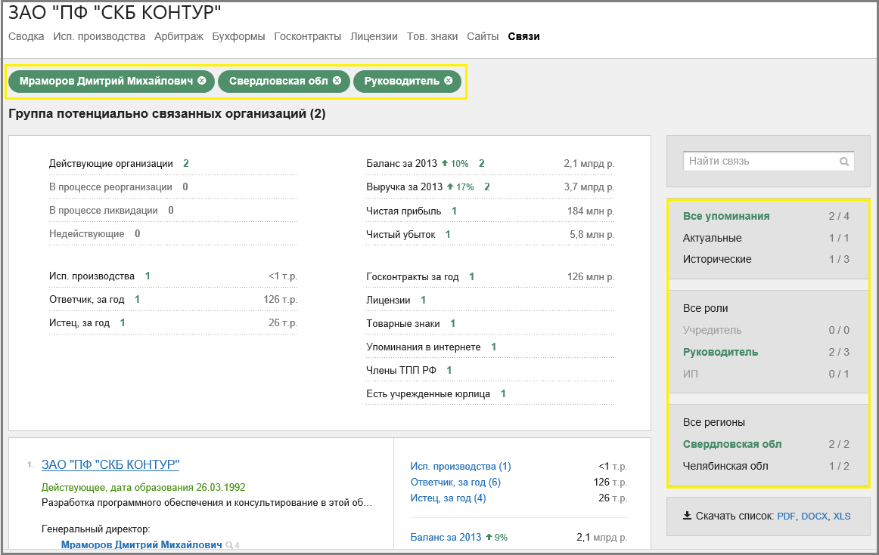
Task: Select the Все регионы filter
Action: tap(714, 422)
